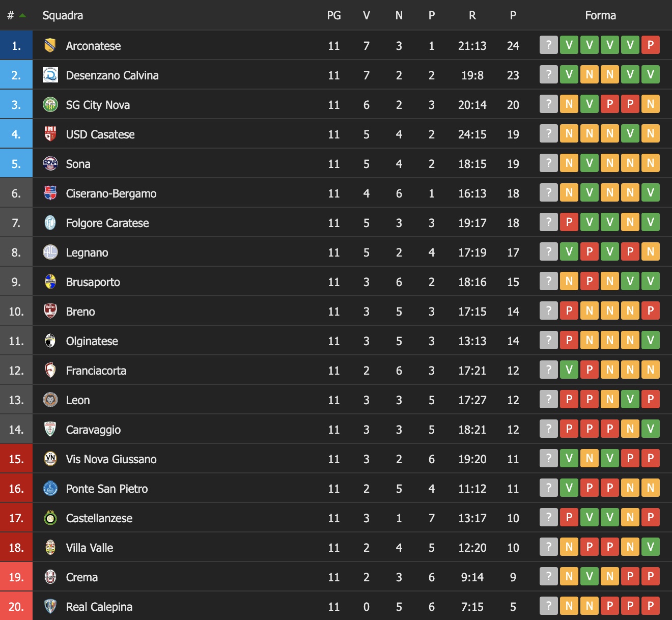Sort standings by R goals column header
The width and height of the screenshot is (672, 620).
click(x=472, y=16)
